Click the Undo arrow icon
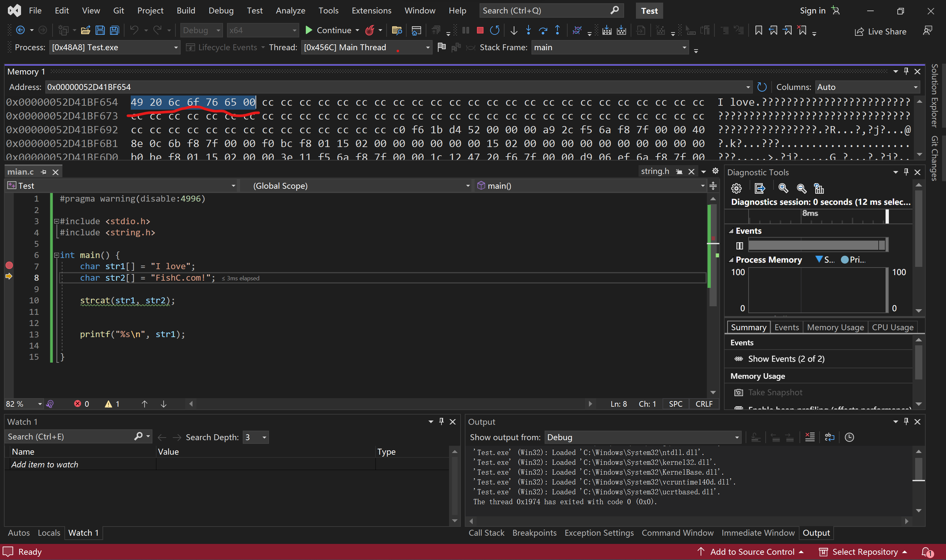This screenshot has height=560, width=946. pos(134,30)
